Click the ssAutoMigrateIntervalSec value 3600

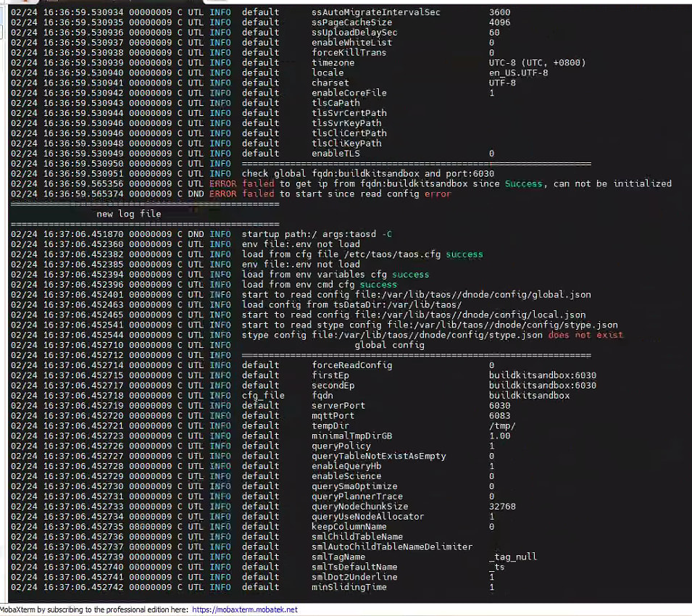pyautogui.click(x=499, y=12)
